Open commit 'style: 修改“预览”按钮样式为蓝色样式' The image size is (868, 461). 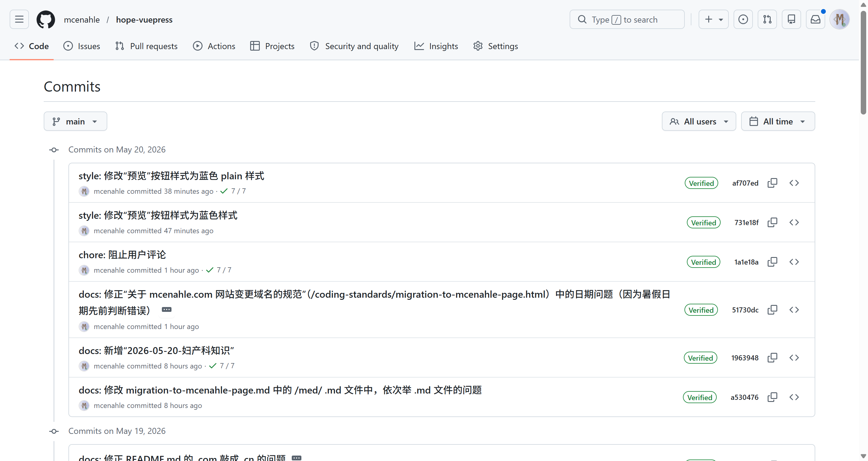click(158, 215)
